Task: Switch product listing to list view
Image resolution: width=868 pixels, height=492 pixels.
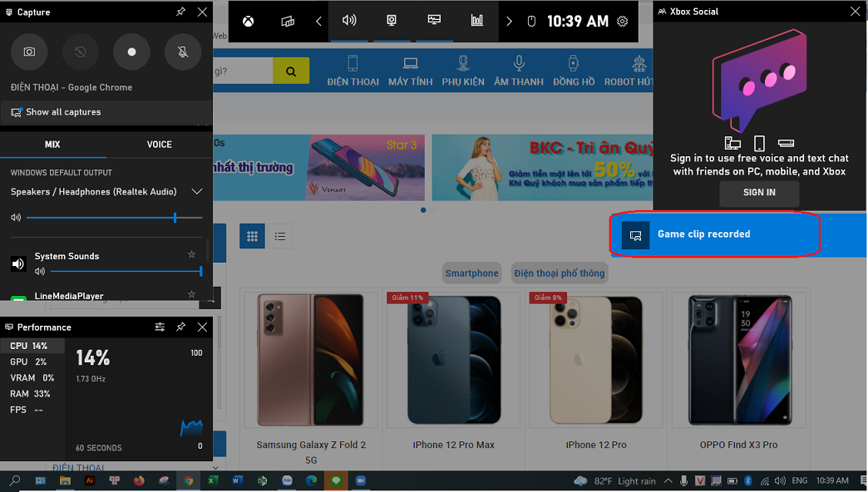Action: click(x=280, y=236)
